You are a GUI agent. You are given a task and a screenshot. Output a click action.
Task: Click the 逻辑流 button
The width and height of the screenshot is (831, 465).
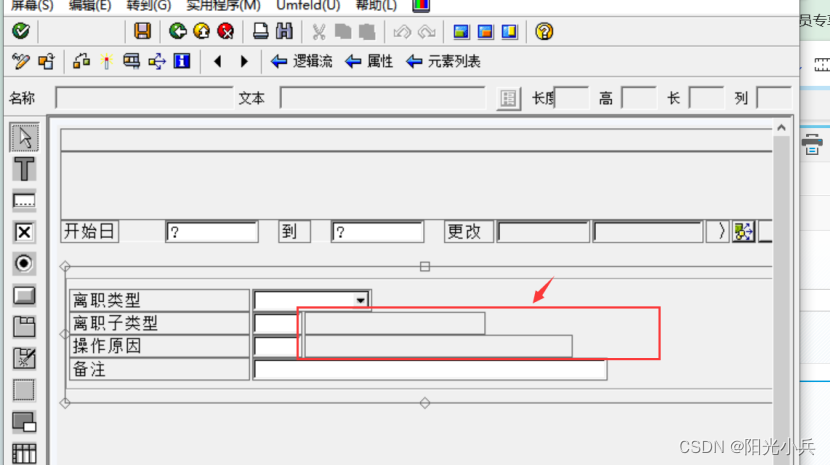(301, 62)
